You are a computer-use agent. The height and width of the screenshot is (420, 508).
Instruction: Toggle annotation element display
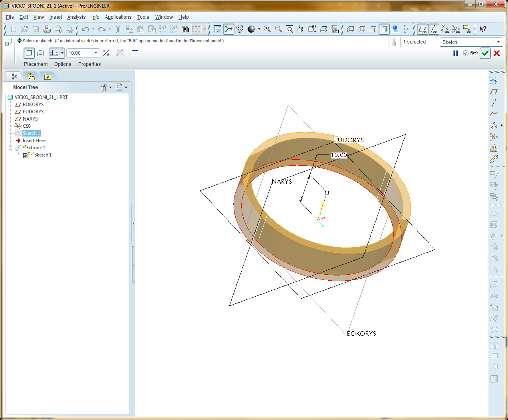point(467,29)
